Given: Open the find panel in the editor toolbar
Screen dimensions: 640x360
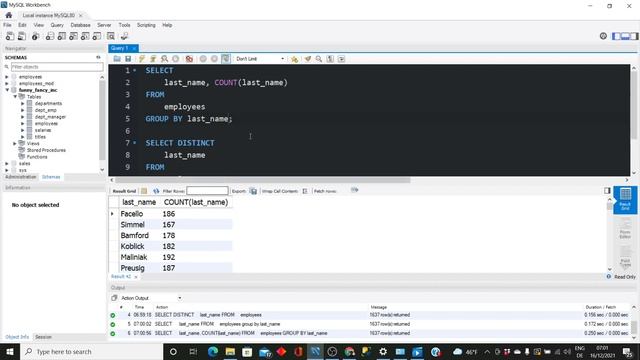Looking at the screenshot, I should click(319, 59).
